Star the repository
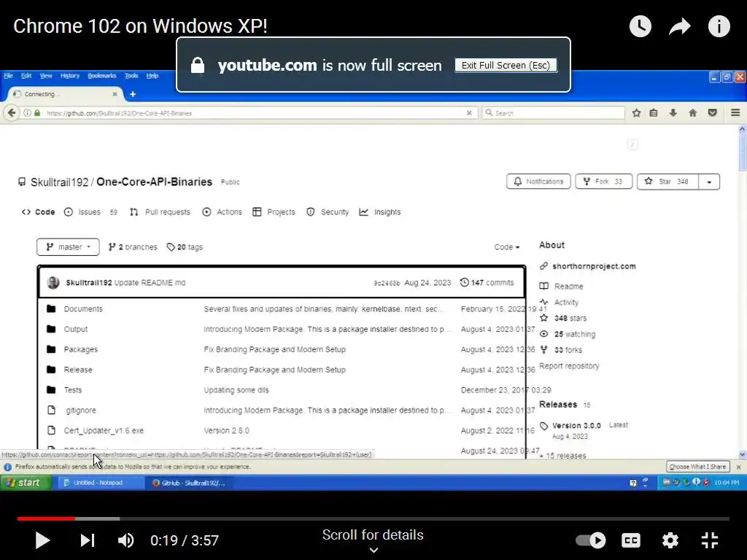Image resolution: width=747 pixels, height=560 pixels. [668, 182]
